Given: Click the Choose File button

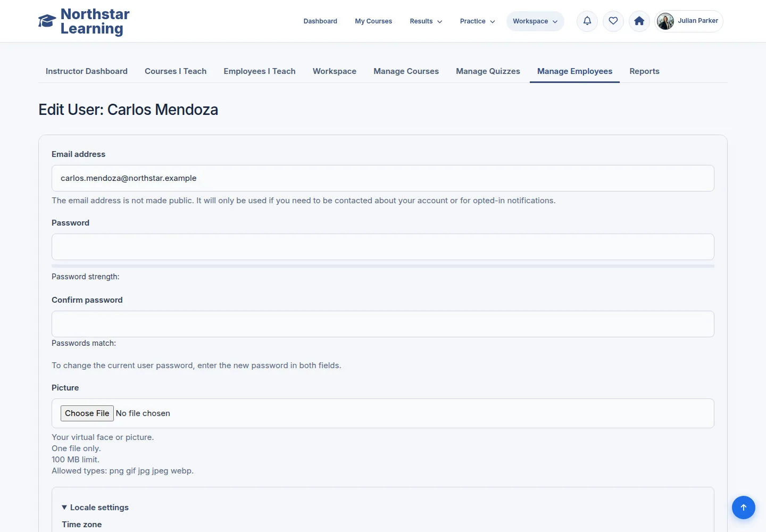Looking at the screenshot, I should pos(87,413).
